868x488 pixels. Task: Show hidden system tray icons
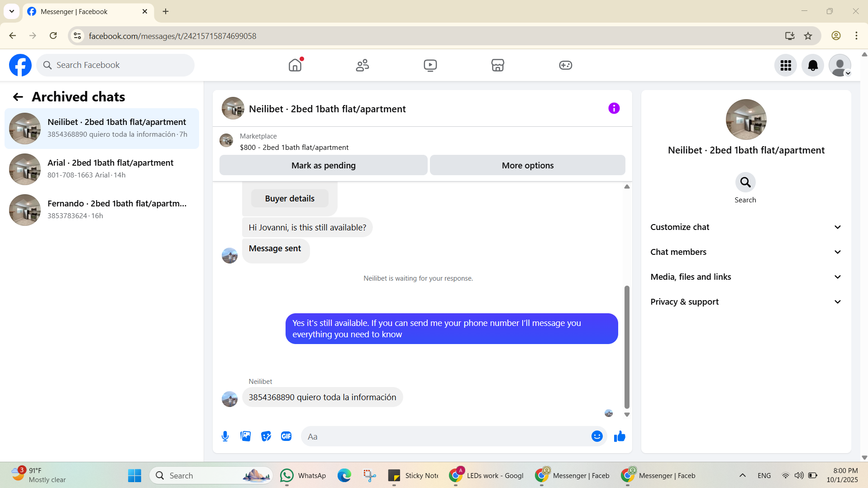pyautogui.click(x=743, y=475)
